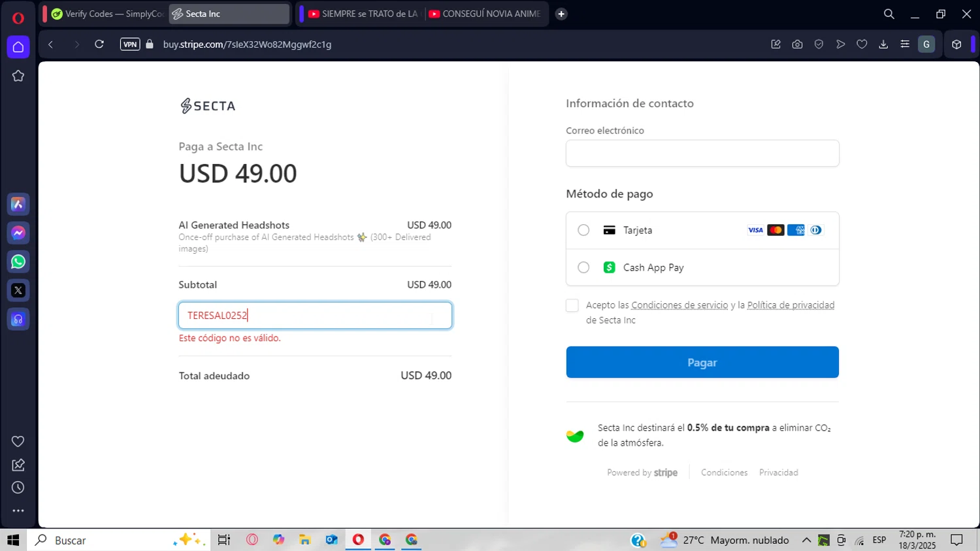The image size is (980, 551).
Task: Open Messenger in the sidebar
Action: [x=18, y=233]
